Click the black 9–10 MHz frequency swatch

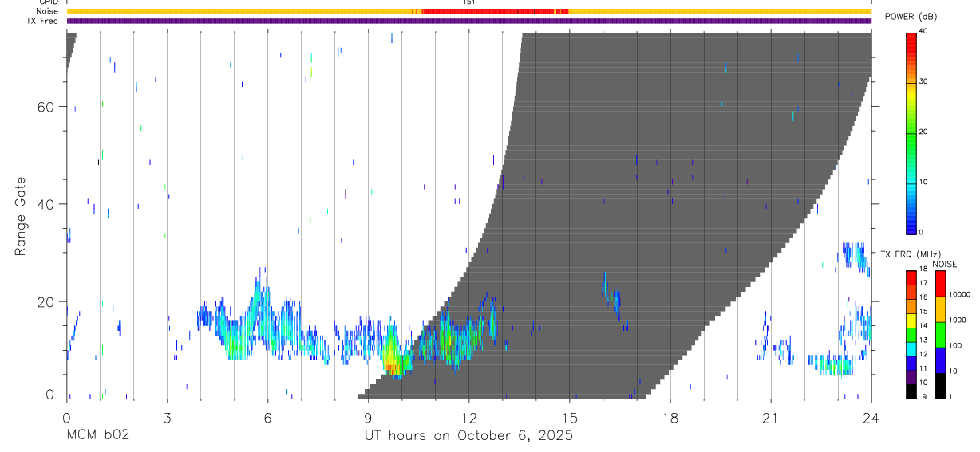point(911,390)
